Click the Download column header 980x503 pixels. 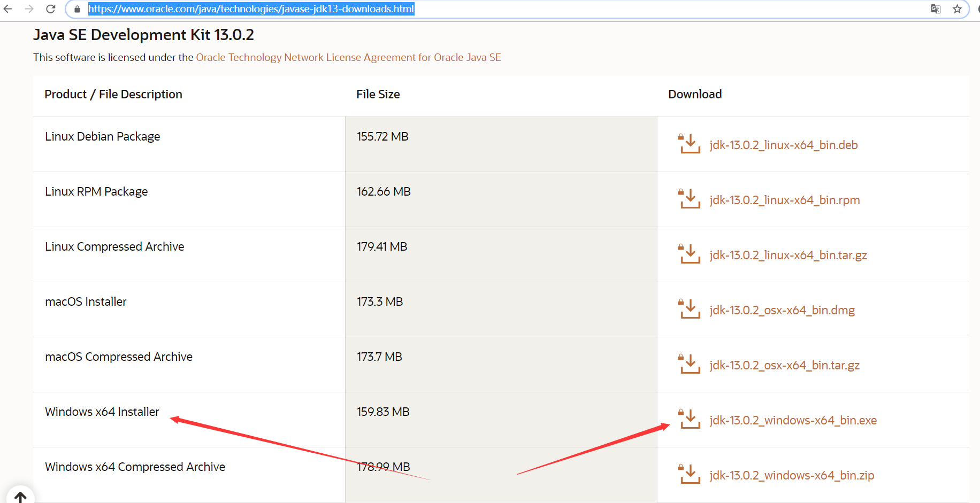695,94
